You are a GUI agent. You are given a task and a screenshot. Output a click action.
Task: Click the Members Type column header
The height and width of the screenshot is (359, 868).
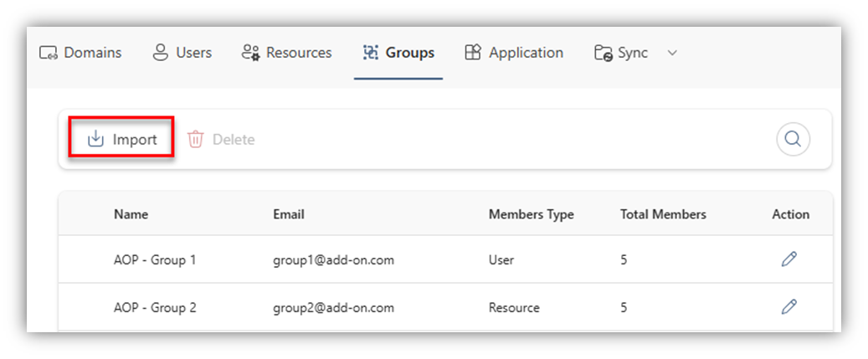(x=531, y=214)
